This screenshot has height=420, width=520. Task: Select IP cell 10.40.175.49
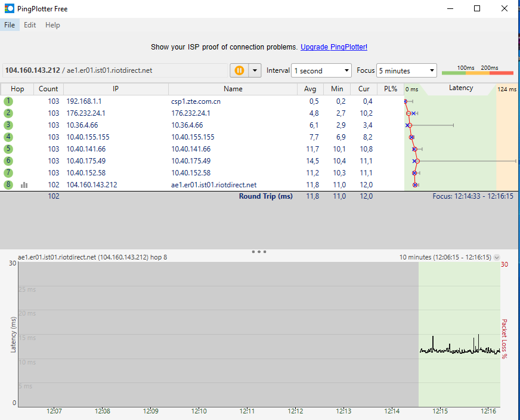point(86,161)
